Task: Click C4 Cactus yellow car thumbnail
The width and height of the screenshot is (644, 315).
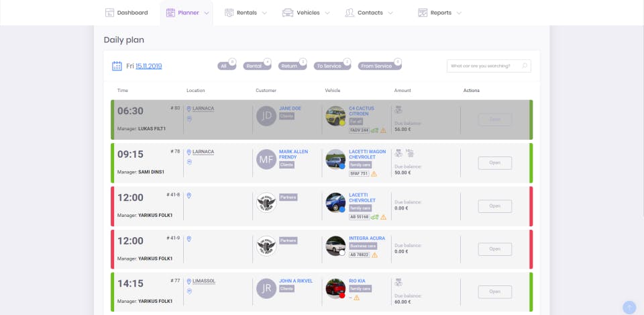Action: pyautogui.click(x=335, y=116)
